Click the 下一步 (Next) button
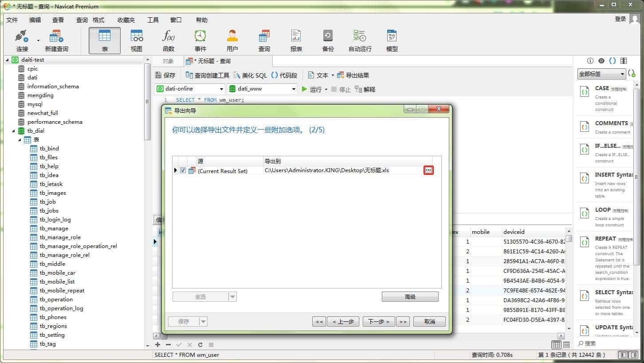 click(378, 321)
